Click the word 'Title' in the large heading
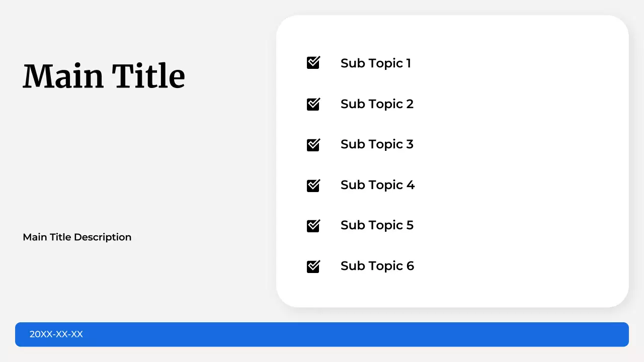This screenshot has height=362, width=644. click(148, 76)
